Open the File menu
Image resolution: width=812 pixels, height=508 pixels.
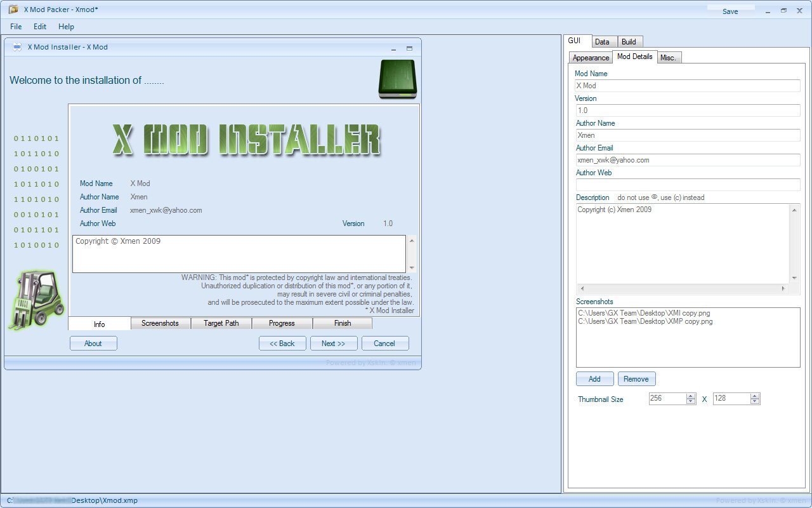coord(16,27)
